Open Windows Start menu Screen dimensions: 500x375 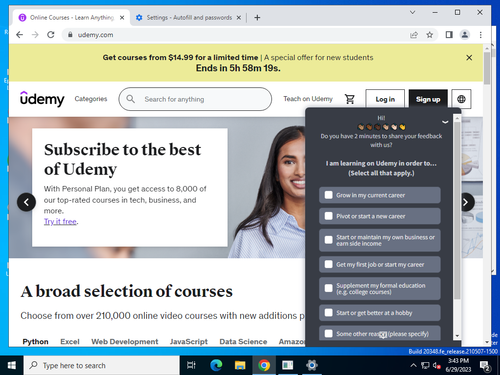tap(12, 365)
